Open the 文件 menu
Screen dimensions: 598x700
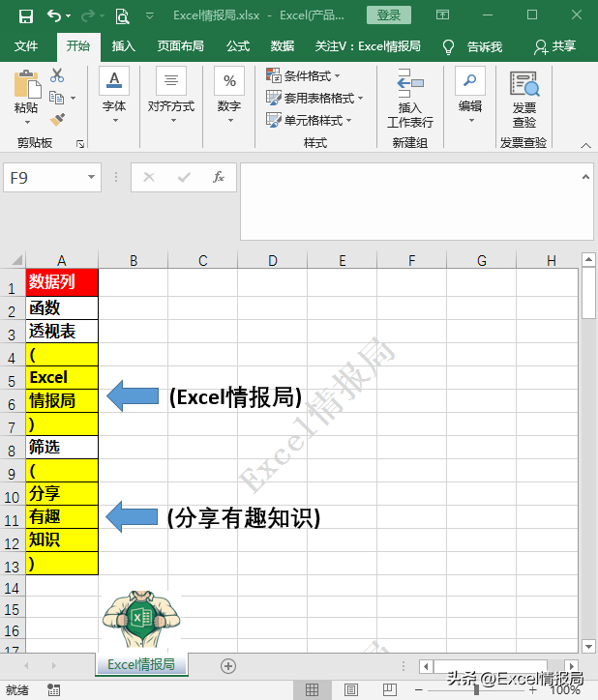pyautogui.click(x=26, y=46)
